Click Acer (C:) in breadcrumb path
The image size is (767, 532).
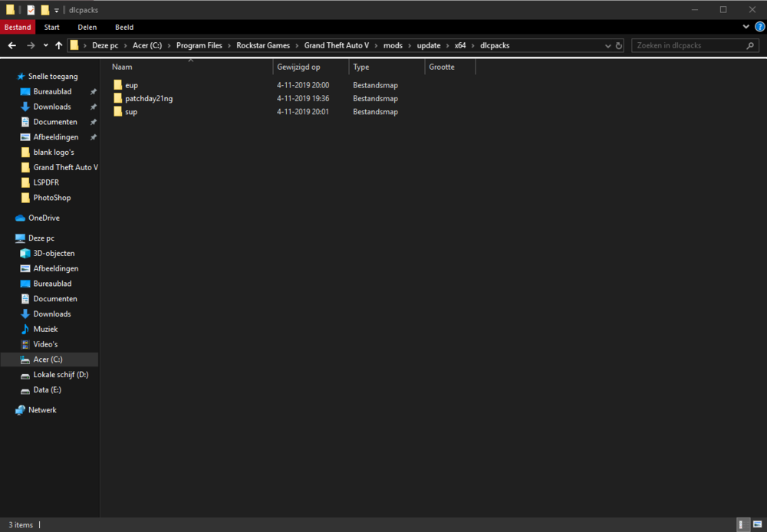coord(147,45)
